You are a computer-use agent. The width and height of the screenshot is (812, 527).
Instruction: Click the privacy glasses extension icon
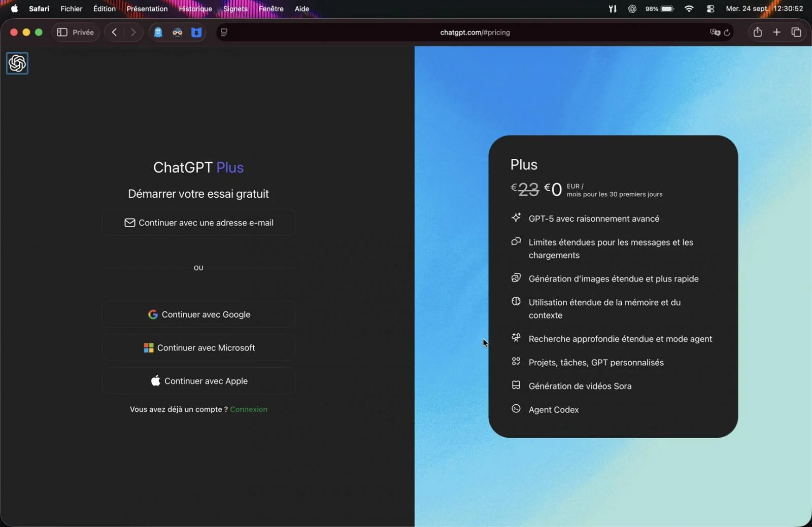click(x=177, y=32)
